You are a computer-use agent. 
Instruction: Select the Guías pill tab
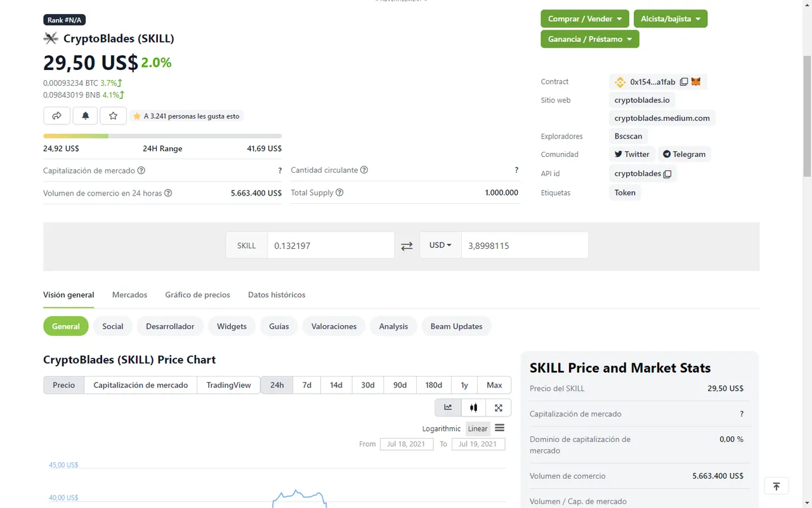click(x=279, y=326)
